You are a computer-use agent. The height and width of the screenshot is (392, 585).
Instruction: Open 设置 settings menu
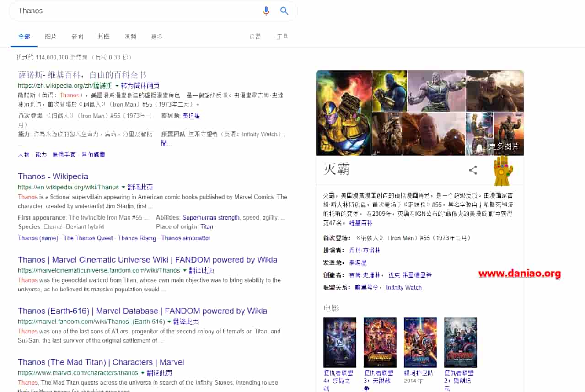point(255,37)
